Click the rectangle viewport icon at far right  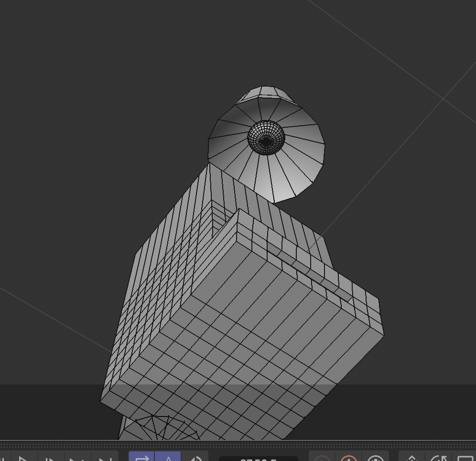point(465,458)
